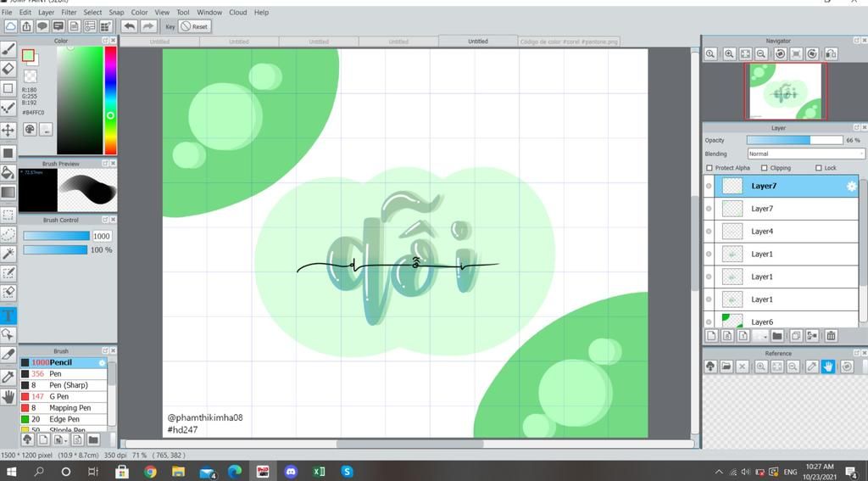Select the Pen (Sharp) brush
868x481 pixels.
point(64,385)
